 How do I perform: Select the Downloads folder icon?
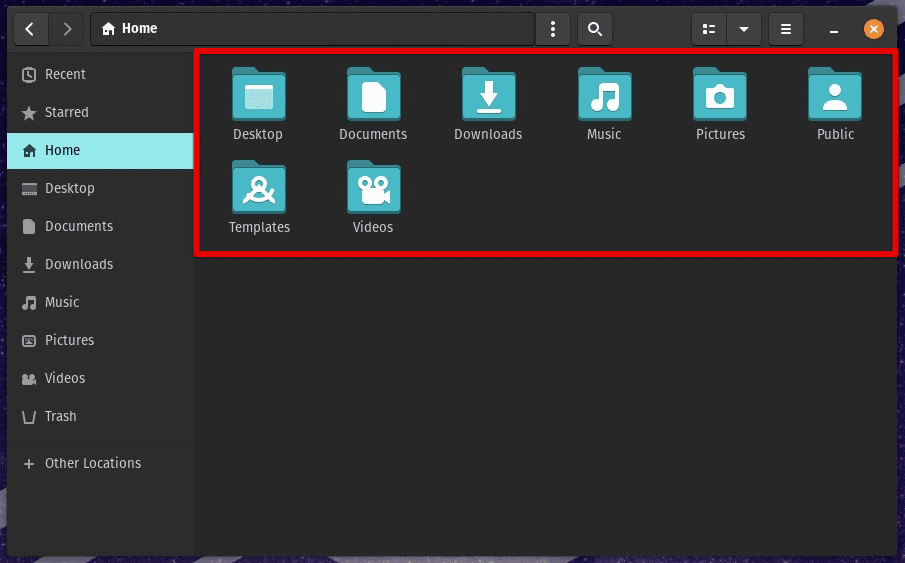coord(489,94)
